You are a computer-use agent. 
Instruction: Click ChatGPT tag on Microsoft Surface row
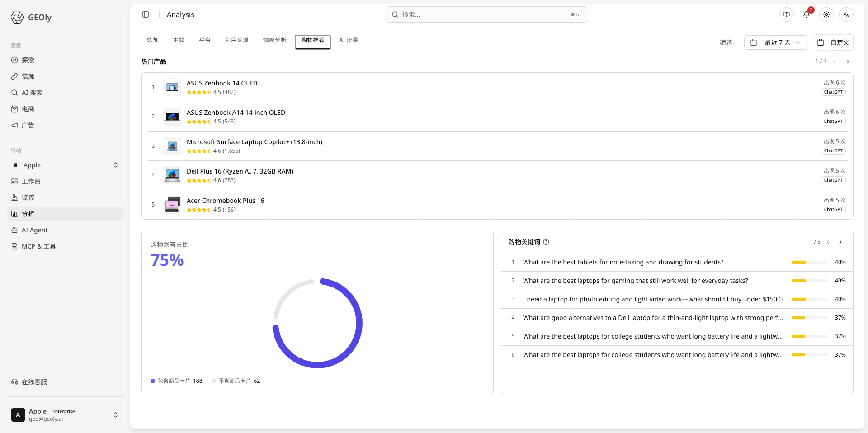[x=833, y=151]
